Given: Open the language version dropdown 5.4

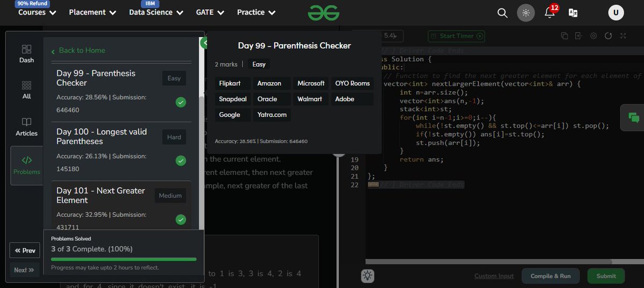Looking at the screenshot, I should click(x=392, y=36).
